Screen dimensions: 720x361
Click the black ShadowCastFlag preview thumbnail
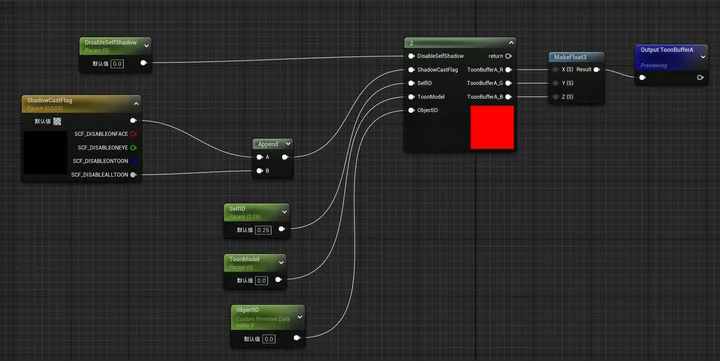(45, 152)
